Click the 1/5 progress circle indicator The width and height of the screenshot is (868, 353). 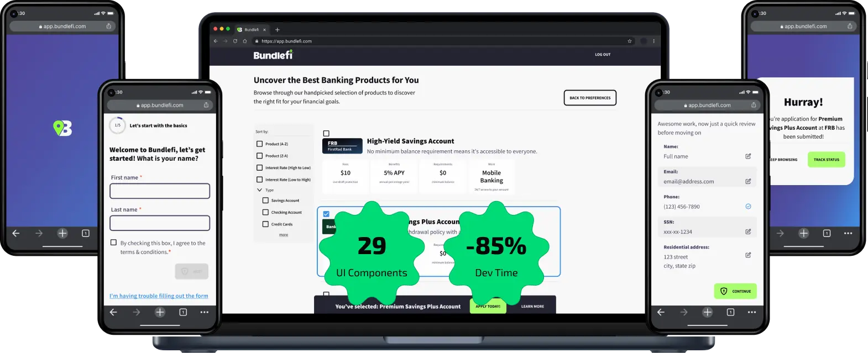point(117,125)
